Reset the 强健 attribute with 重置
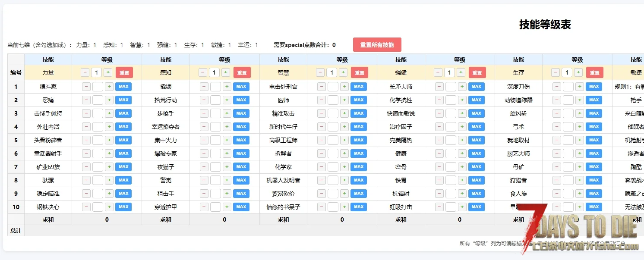Image resolution: width=644 pixels, height=260 pixels. pos(477,72)
